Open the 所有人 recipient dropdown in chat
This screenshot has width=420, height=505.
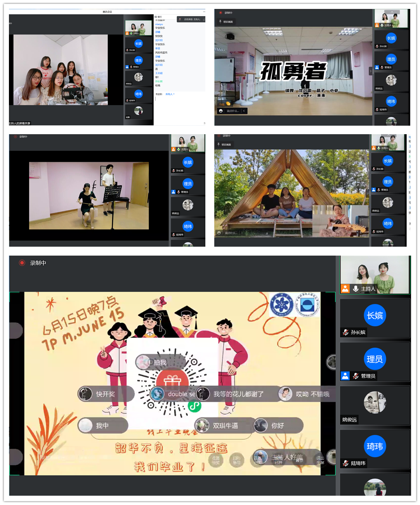pos(170,94)
